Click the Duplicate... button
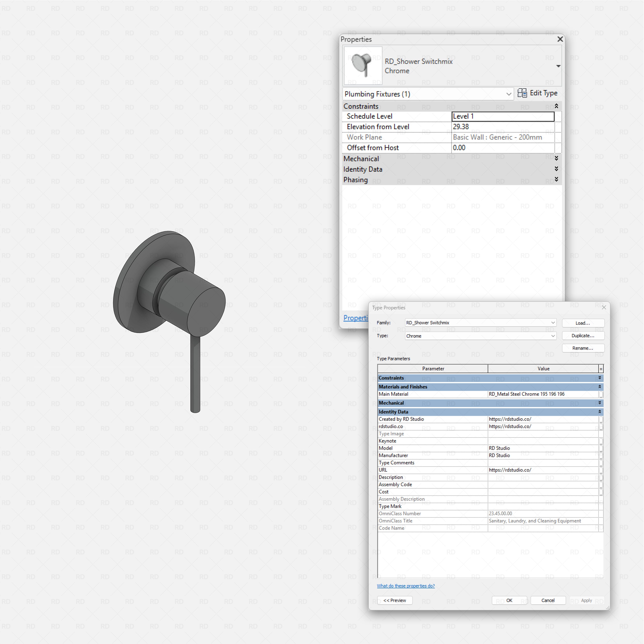644x644 pixels. [x=583, y=336]
